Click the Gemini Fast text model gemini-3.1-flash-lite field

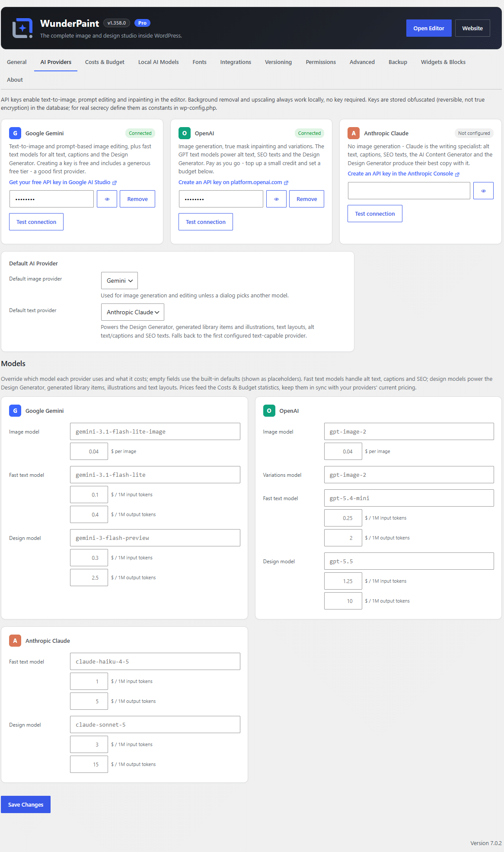[x=155, y=475]
